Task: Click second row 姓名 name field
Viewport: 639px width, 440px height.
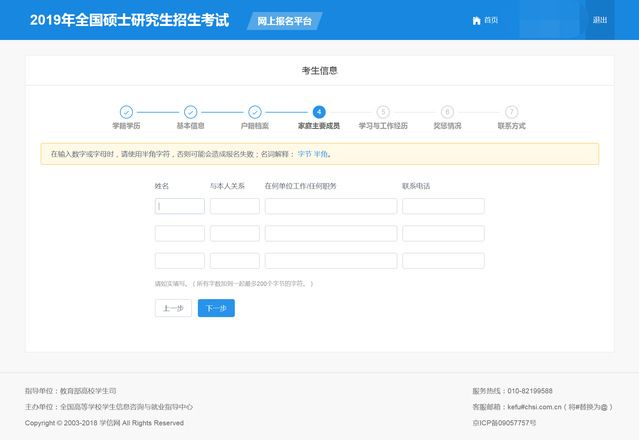Action: click(180, 233)
